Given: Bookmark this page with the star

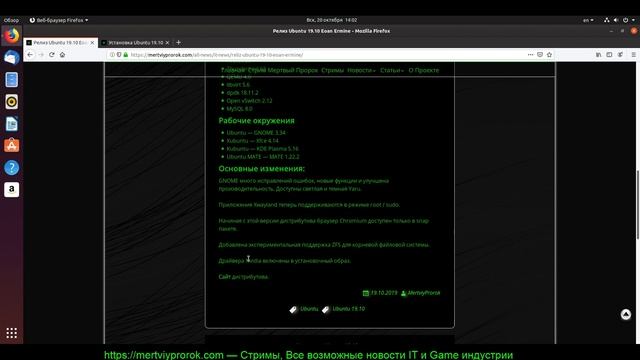Looking at the screenshot, I should 549,55.
